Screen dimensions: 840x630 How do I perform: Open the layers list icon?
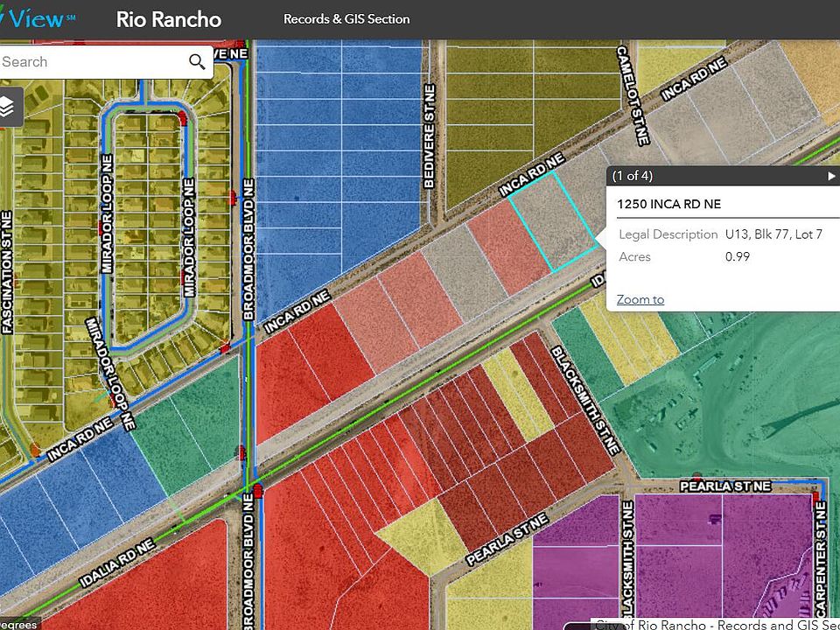[x=7, y=107]
